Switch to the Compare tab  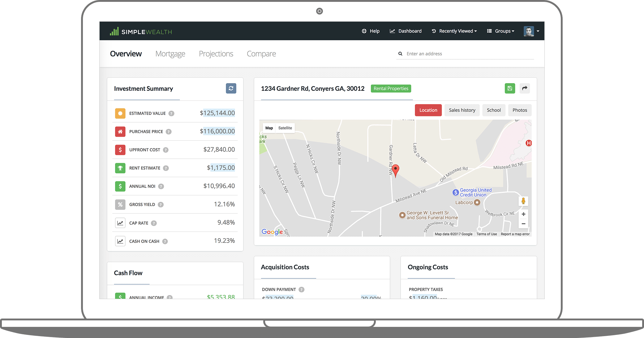pos(261,54)
